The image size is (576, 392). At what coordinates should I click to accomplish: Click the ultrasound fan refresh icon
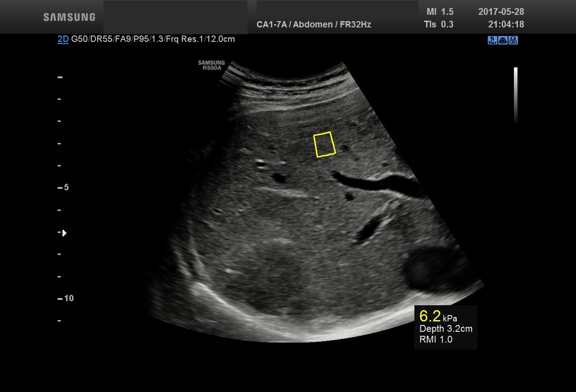[x=503, y=40]
